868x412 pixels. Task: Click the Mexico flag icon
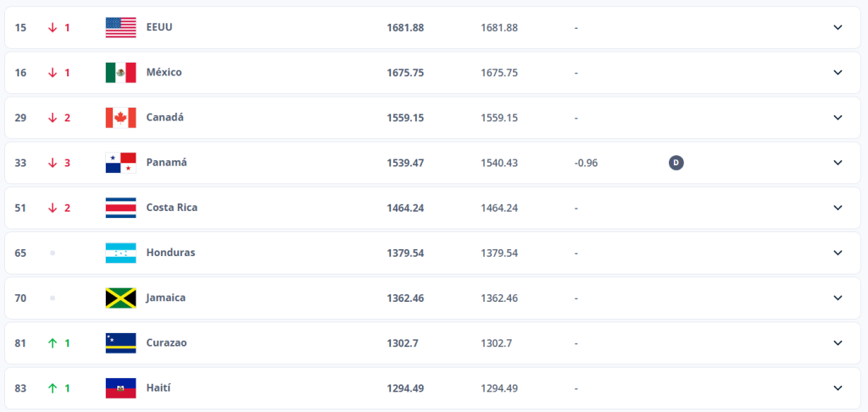click(120, 72)
